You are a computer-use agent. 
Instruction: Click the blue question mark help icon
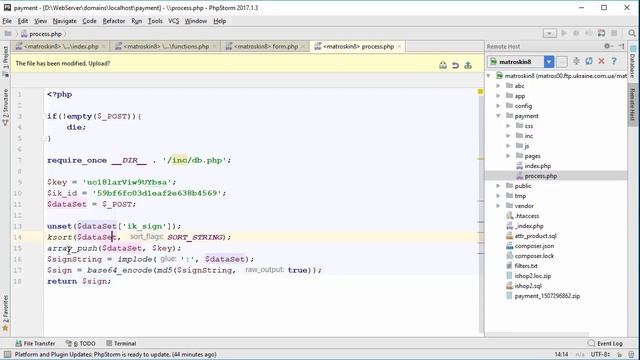[x=614, y=61]
